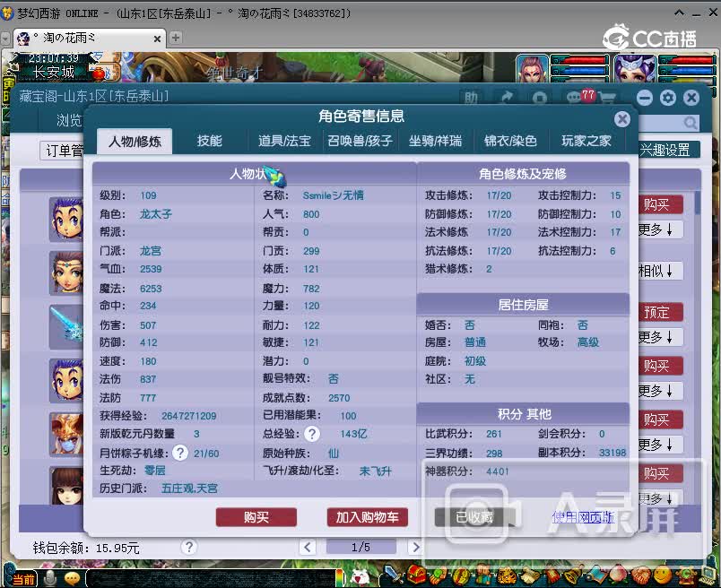Click the second portrait's red health bar
This screenshot has width=721, height=588.
tap(687, 60)
